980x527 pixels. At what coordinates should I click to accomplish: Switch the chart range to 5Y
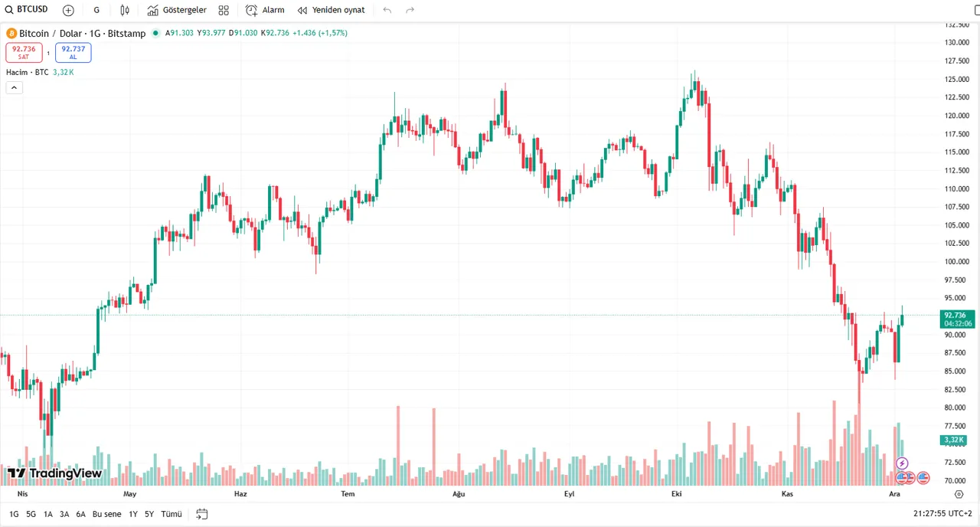(149, 514)
